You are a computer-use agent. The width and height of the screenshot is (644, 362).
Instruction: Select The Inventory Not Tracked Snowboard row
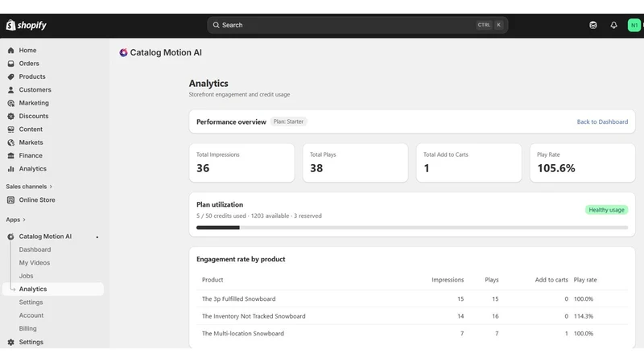click(x=412, y=316)
